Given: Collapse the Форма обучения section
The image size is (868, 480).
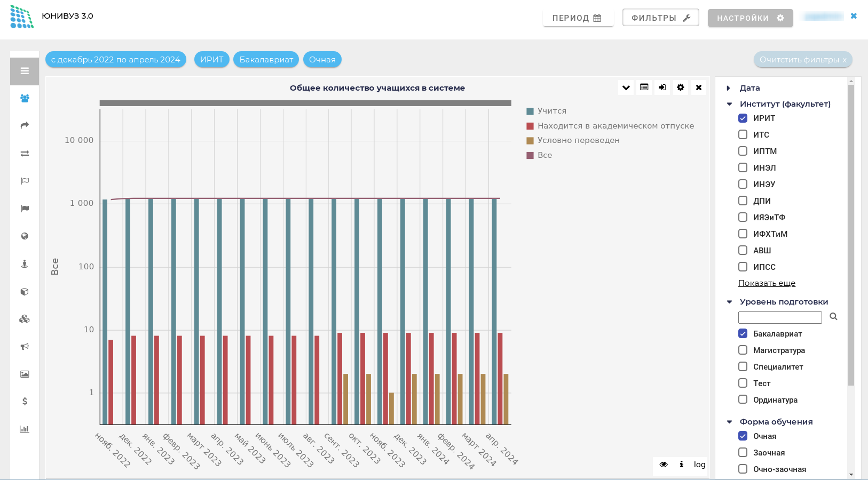Looking at the screenshot, I should [729, 422].
